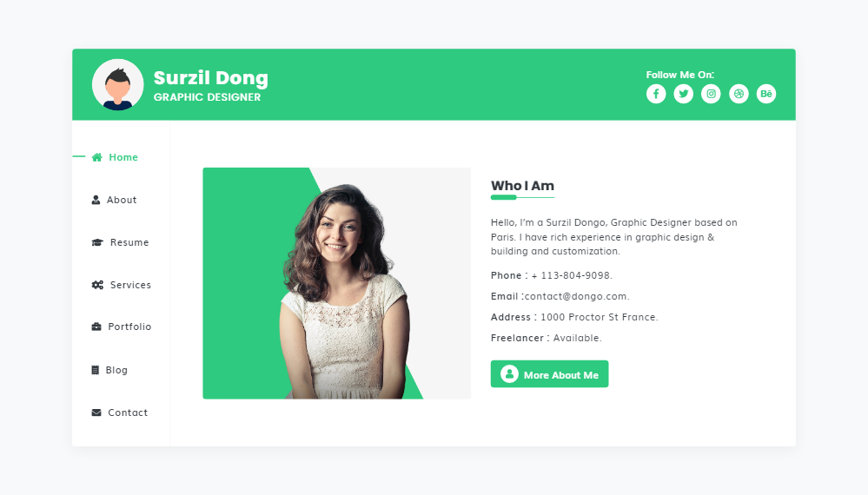This screenshot has width=868, height=495.
Task: Click the person icon beside About
Action: 96,200
